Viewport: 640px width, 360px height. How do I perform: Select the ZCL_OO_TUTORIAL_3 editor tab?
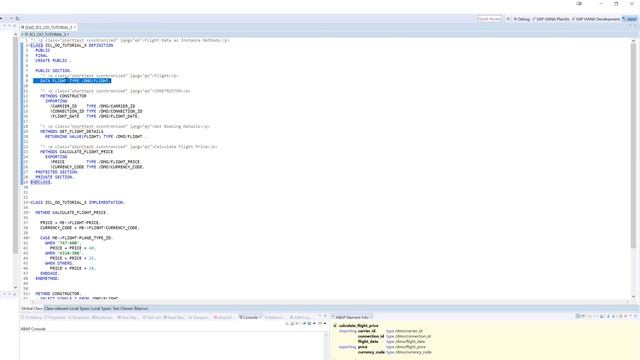(48, 27)
